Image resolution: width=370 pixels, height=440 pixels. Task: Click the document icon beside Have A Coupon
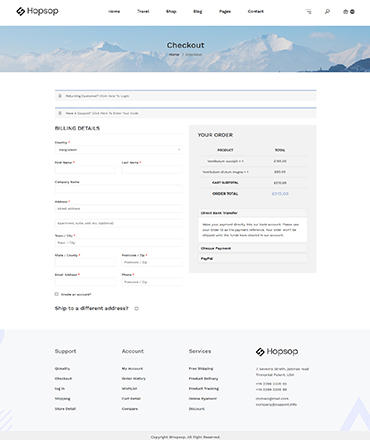coord(60,113)
